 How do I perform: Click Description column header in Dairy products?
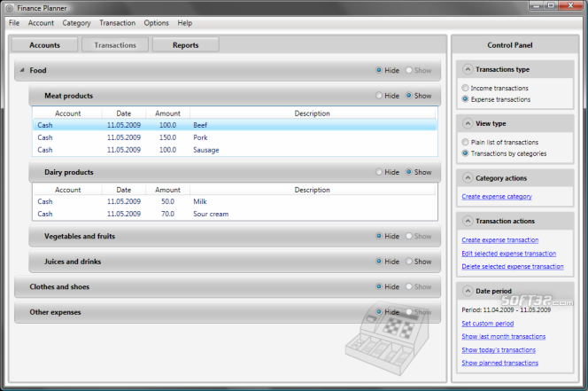tap(313, 190)
